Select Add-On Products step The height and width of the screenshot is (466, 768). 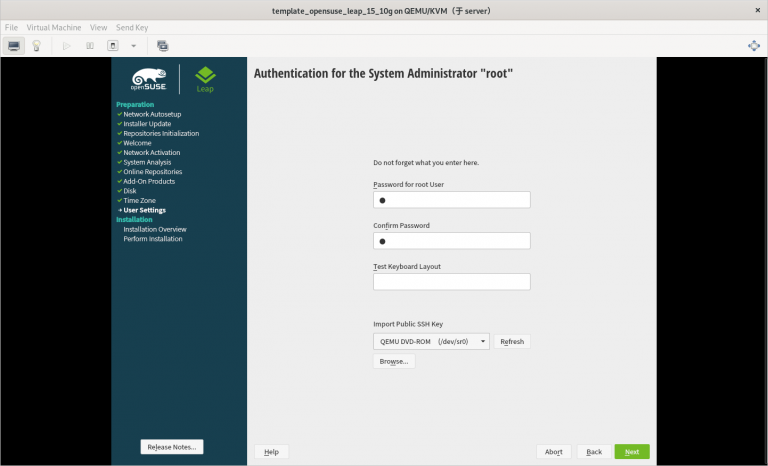(149, 181)
